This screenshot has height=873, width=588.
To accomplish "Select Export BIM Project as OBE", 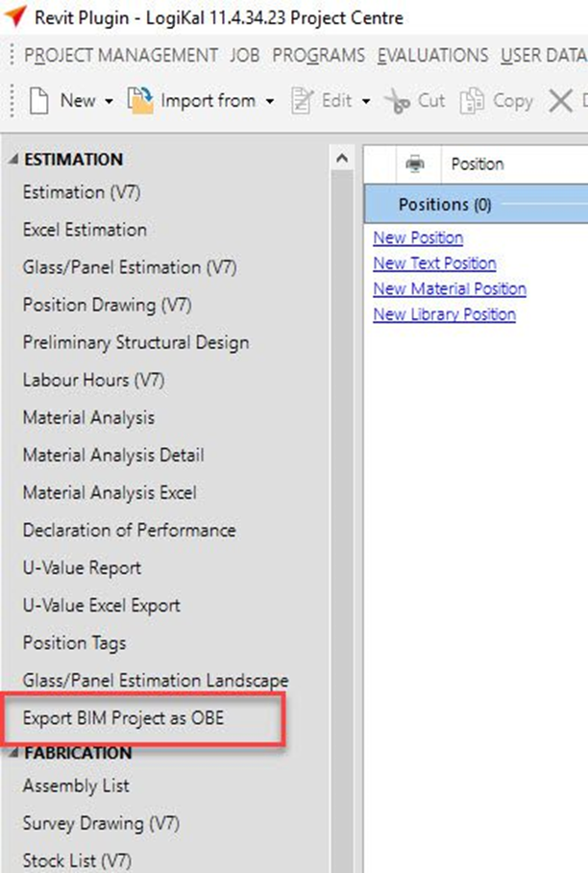I will pos(123,718).
